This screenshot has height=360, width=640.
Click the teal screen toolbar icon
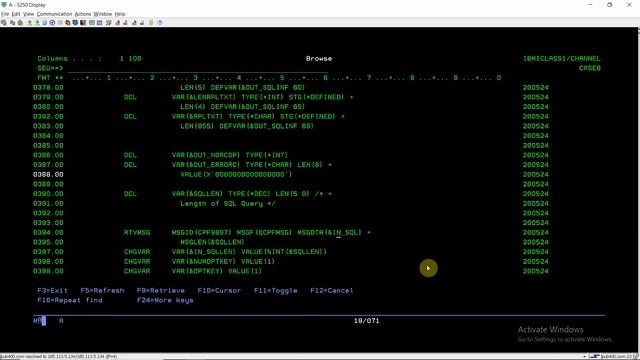92,23
